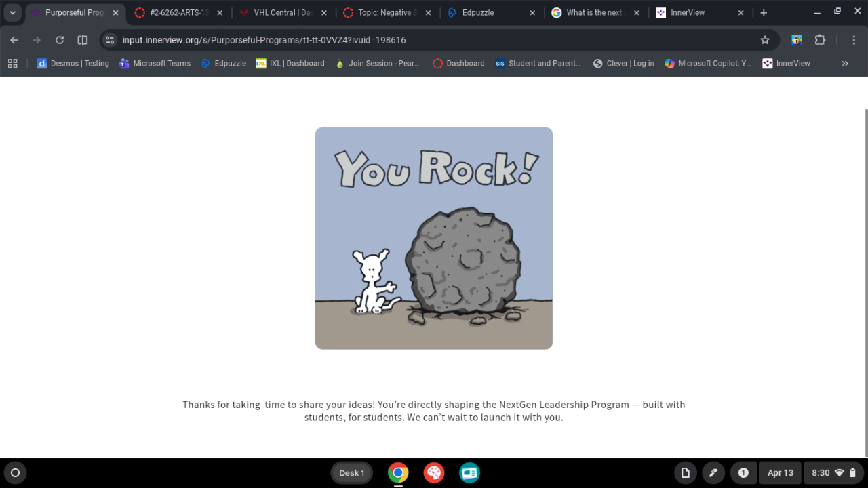Open the Google Classroom app on shelf

point(469,472)
